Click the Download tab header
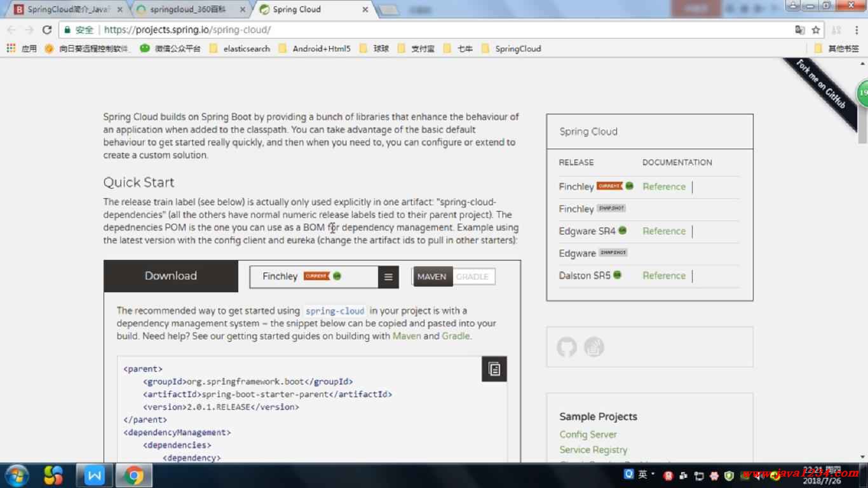This screenshot has width=868, height=488. pyautogui.click(x=171, y=276)
